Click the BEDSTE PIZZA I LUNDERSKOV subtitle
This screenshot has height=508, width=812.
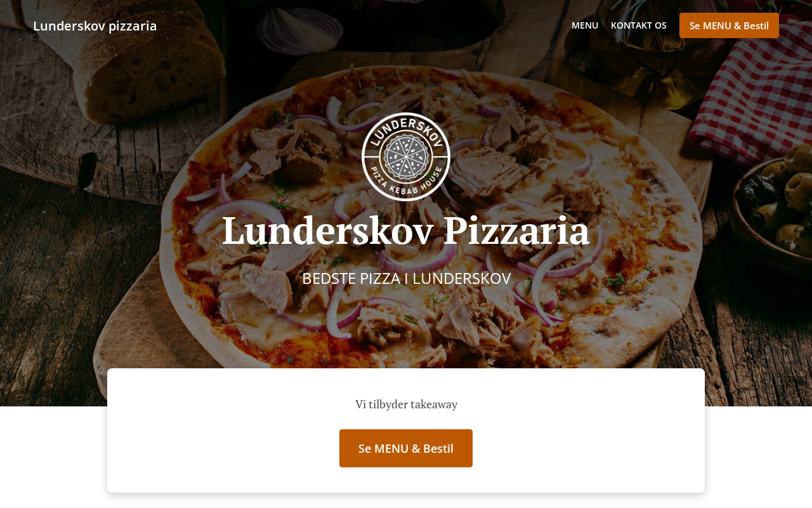pyautogui.click(x=406, y=278)
